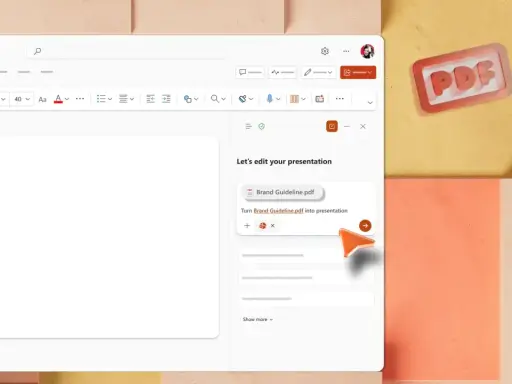Image resolution: width=512 pixels, height=384 pixels.
Task: Click the prompt text 'into presentation'
Action: tap(326, 211)
